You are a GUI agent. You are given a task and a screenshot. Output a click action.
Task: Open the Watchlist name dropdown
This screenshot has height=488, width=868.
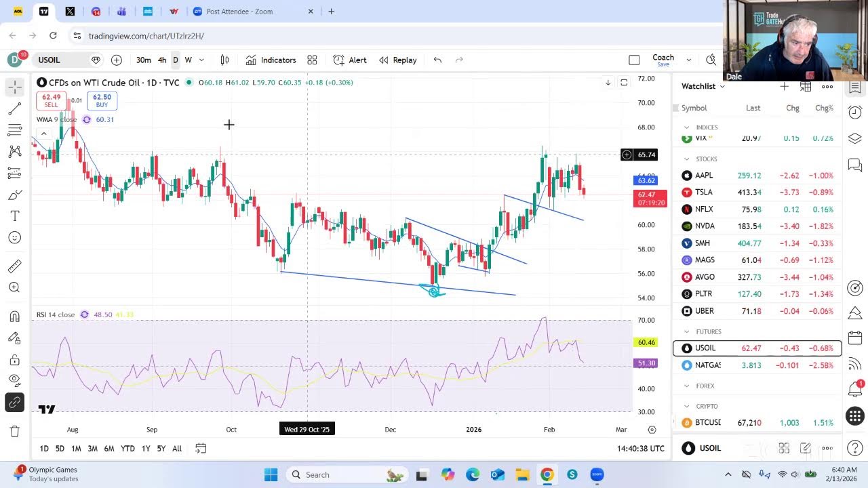pyautogui.click(x=703, y=86)
